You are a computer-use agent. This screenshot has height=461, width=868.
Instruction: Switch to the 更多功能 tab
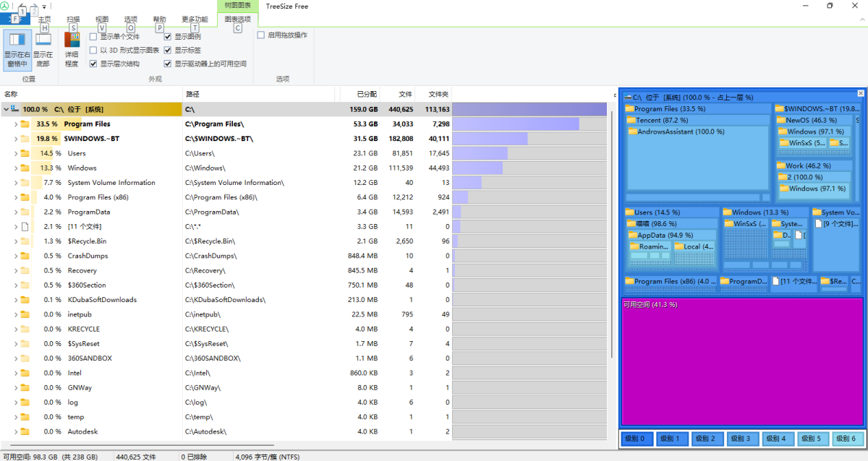click(x=194, y=20)
